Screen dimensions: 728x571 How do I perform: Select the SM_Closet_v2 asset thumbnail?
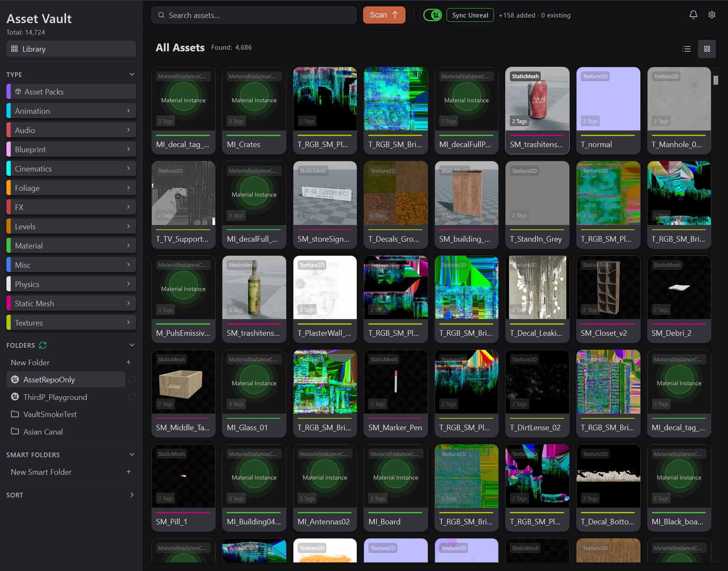point(608,287)
